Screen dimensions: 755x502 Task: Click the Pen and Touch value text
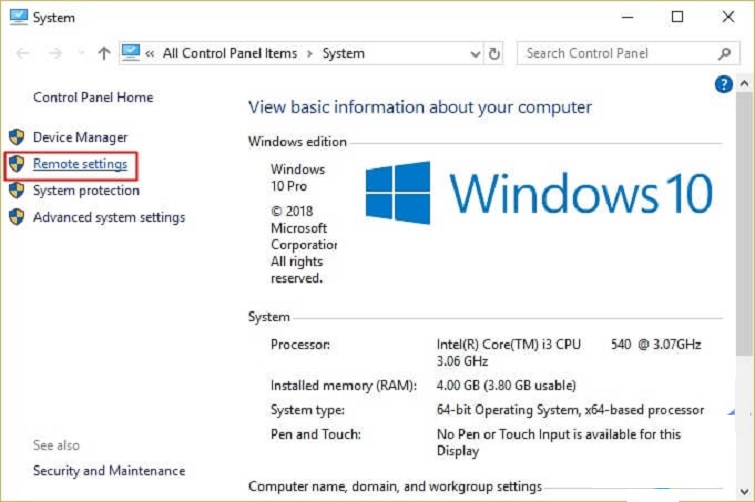pos(559,443)
